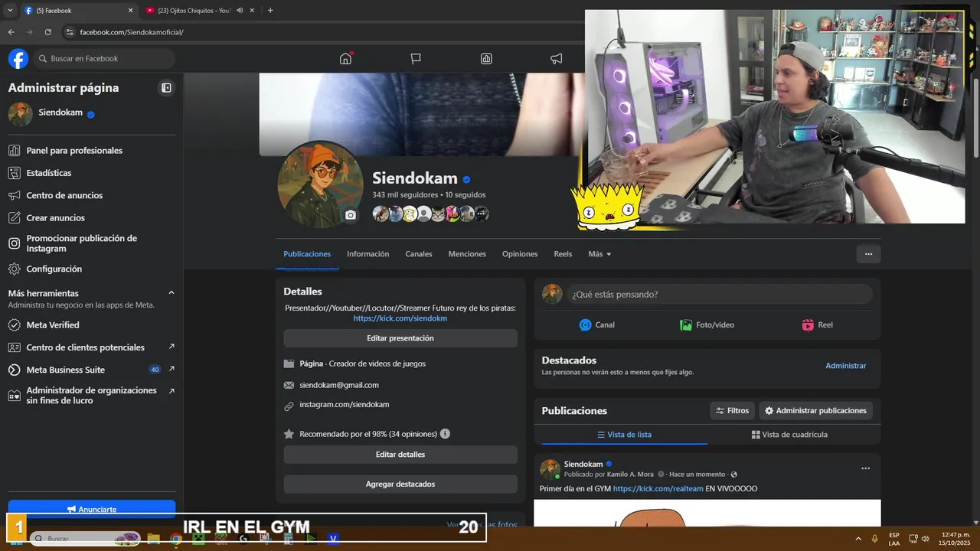The height and width of the screenshot is (551, 980).
Task: Open the Facebook home feed icon
Action: coord(345,58)
